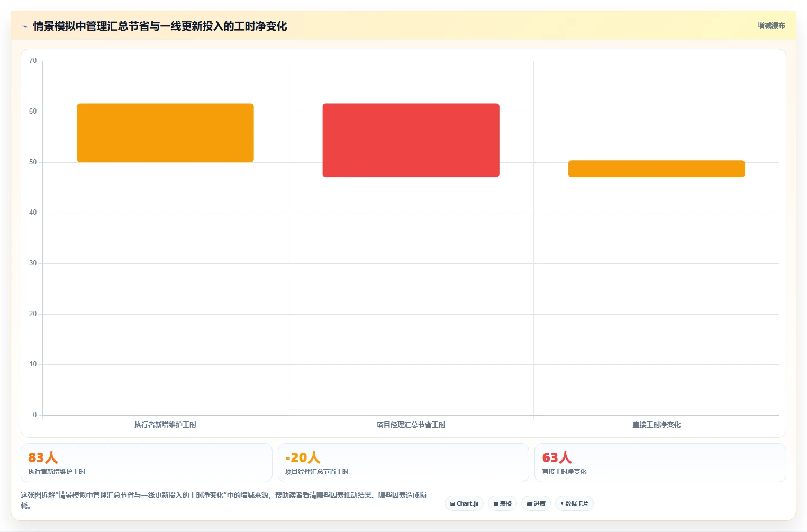The height and width of the screenshot is (532, 807).
Task: Click card caption 项目经理汇总节省工时 under -20人
Action: [x=317, y=472]
